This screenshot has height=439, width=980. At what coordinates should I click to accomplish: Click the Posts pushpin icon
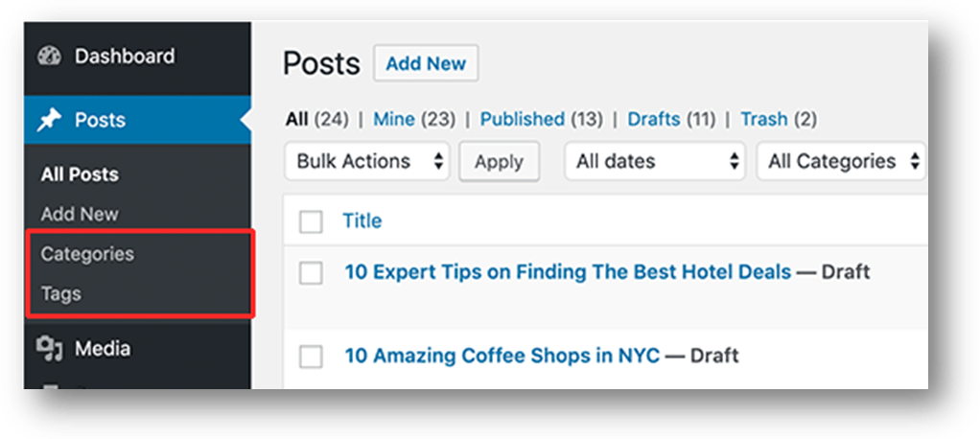click(x=49, y=120)
